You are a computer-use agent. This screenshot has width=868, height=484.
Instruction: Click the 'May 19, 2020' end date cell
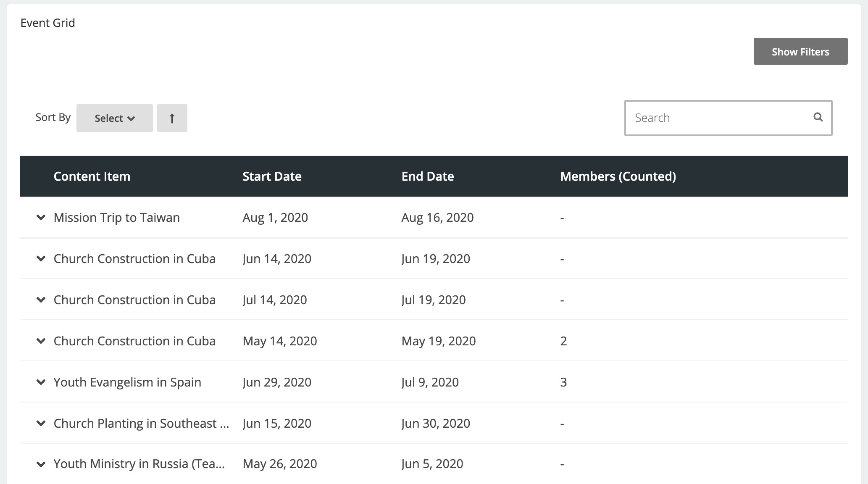(x=439, y=341)
